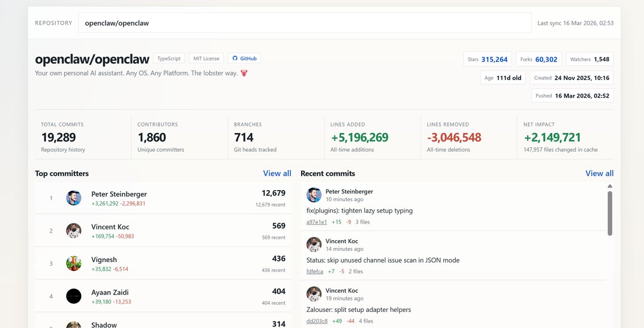Click the Total Commits 19,289 card
This screenshot has height=328, width=644.
83,137
